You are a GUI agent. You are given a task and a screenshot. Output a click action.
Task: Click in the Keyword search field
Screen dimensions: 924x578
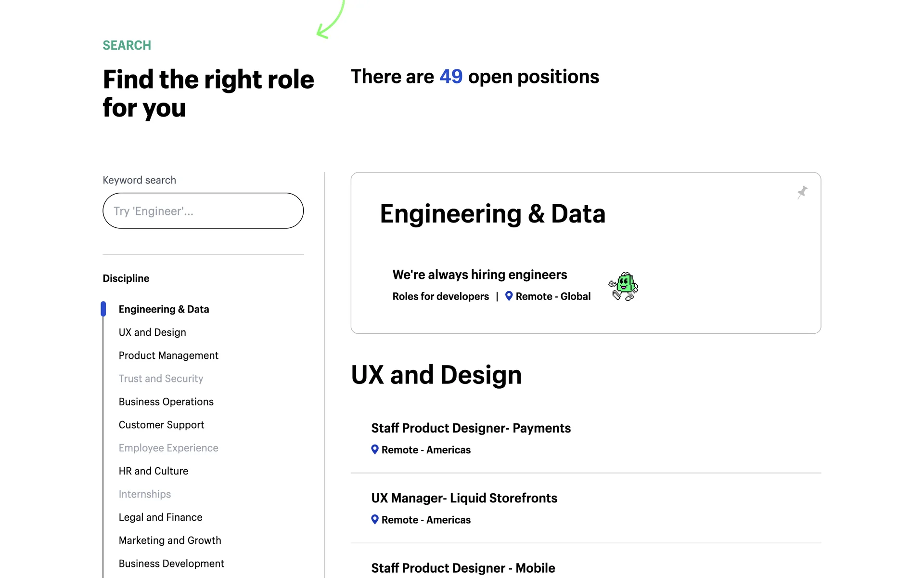point(203,211)
